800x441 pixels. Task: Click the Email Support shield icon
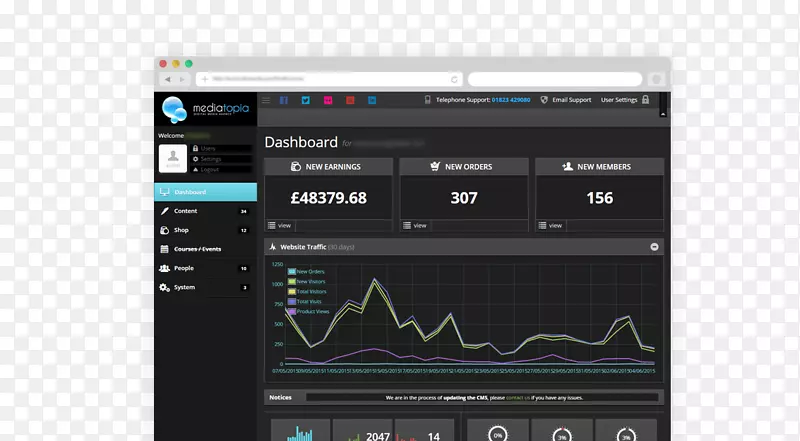pyautogui.click(x=544, y=100)
